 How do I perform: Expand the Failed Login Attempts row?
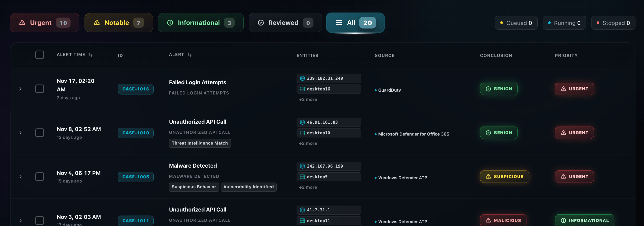click(x=20, y=89)
